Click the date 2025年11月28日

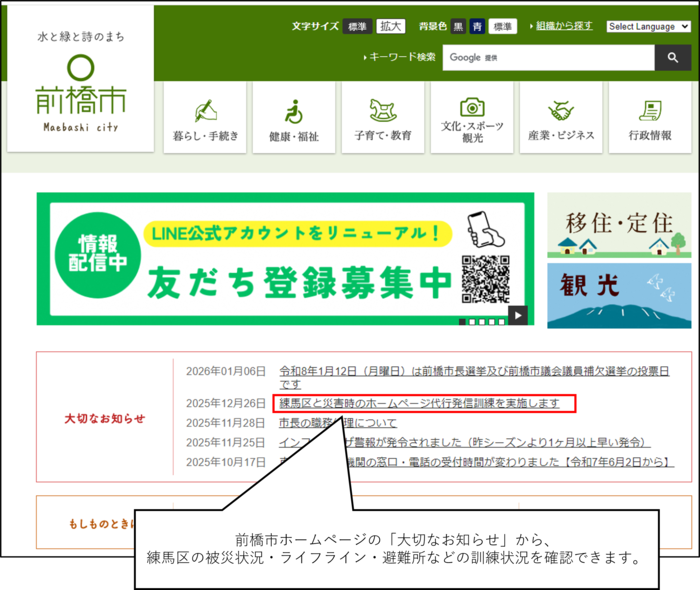(x=226, y=423)
